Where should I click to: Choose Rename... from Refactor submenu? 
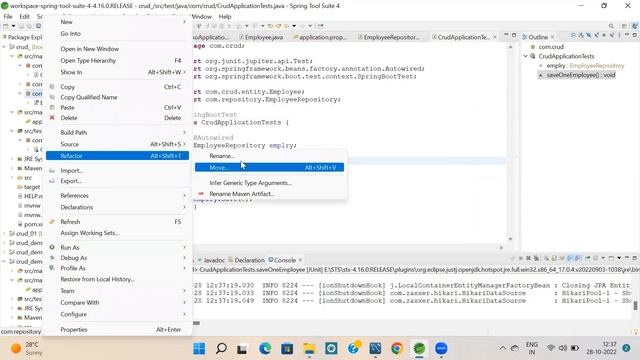(x=269, y=156)
